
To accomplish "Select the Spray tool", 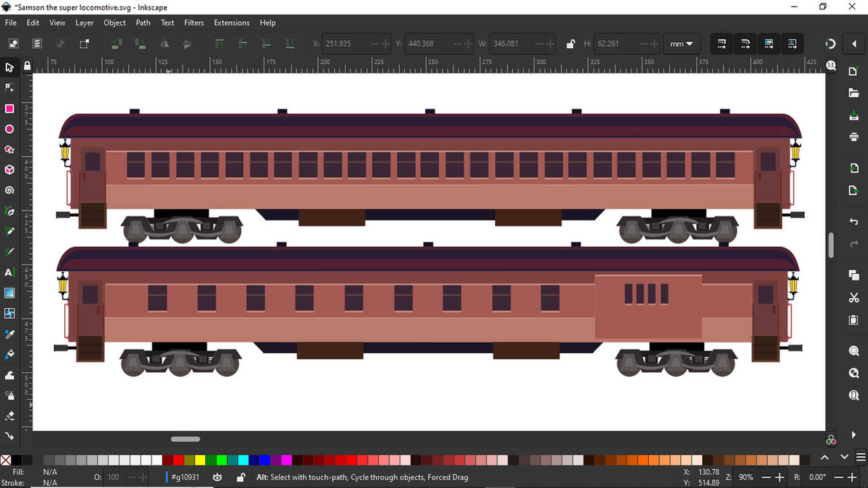I will 9,395.
